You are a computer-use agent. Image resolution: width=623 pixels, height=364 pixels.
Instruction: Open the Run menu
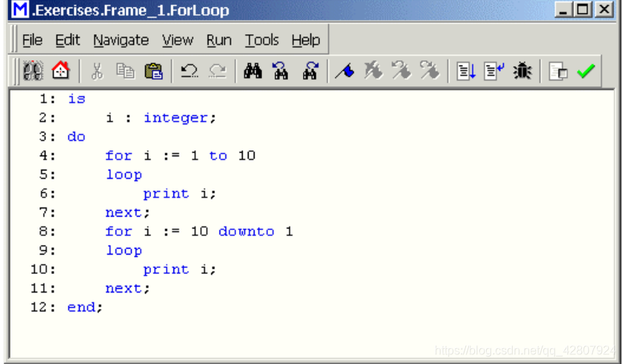coord(219,40)
